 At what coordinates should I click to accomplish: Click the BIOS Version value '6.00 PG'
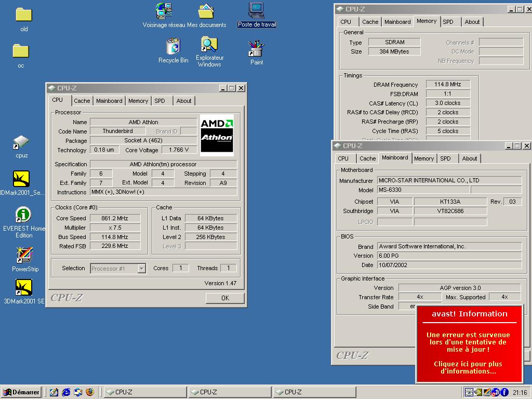click(449, 256)
